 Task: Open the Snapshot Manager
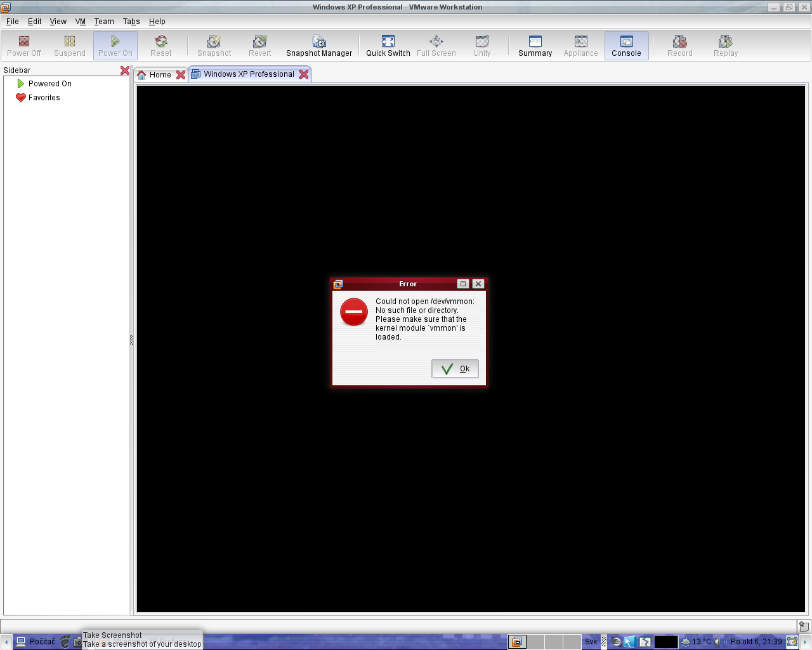(319, 46)
